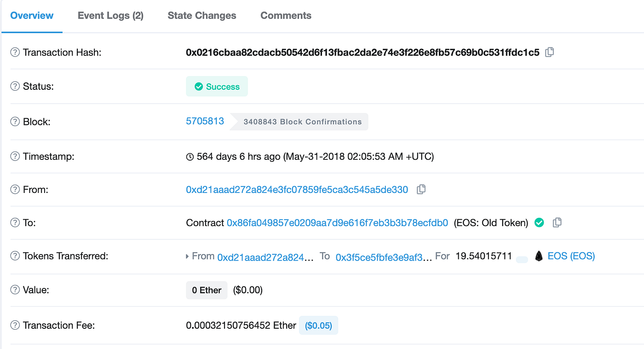Copy the From address to clipboard

pos(421,189)
